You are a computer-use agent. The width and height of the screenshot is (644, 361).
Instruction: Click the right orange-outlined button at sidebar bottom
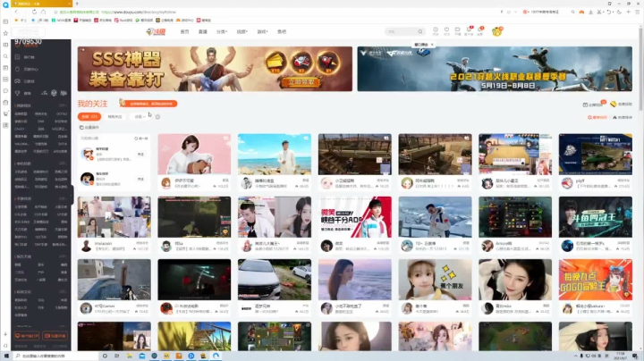tap(55, 336)
